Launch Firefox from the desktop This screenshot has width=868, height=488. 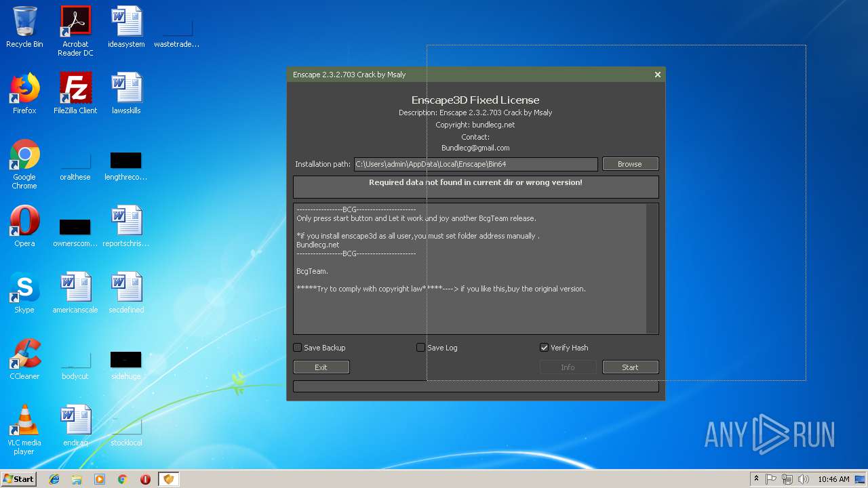24,94
